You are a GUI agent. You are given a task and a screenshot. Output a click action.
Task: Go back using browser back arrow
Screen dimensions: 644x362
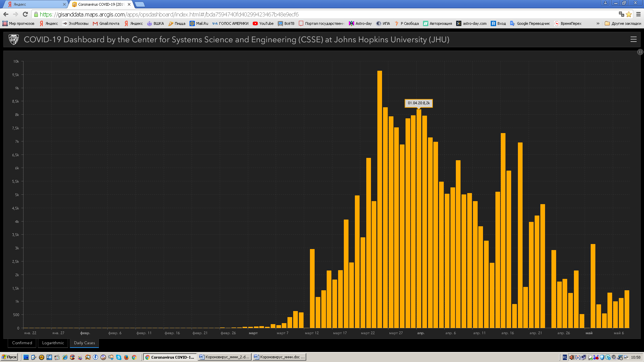tap(6, 14)
